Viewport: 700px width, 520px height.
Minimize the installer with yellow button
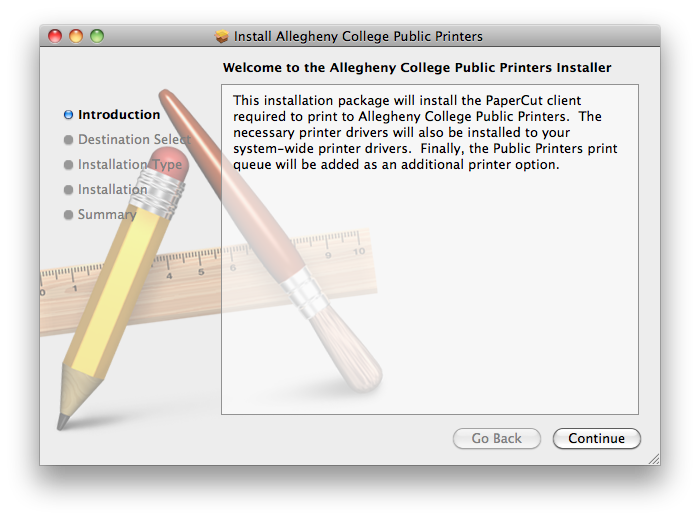(x=76, y=36)
